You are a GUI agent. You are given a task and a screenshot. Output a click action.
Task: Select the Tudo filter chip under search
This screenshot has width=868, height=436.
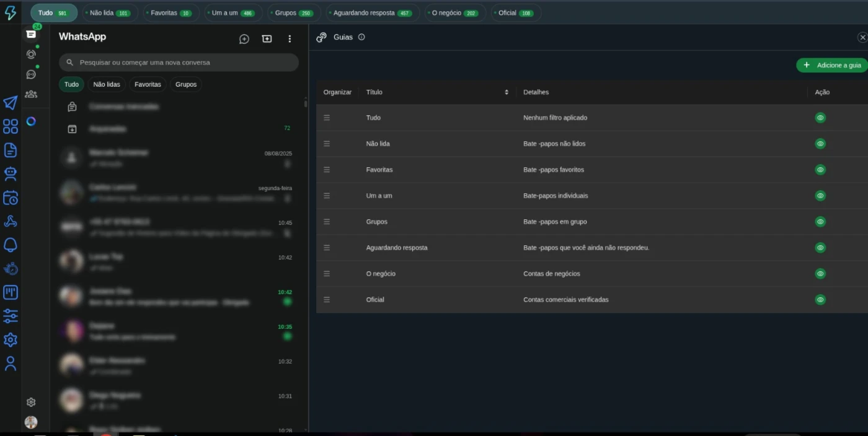[71, 84]
